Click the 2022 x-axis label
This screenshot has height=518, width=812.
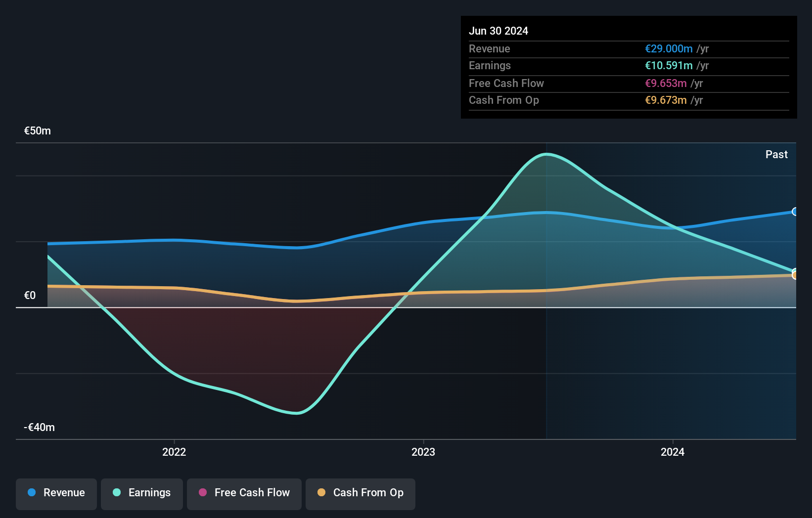click(x=174, y=452)
